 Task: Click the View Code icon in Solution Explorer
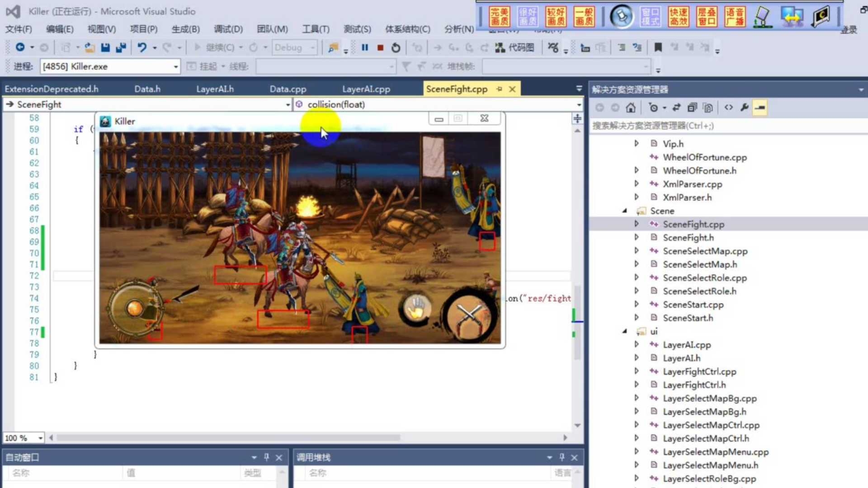(x=728, y=108)
